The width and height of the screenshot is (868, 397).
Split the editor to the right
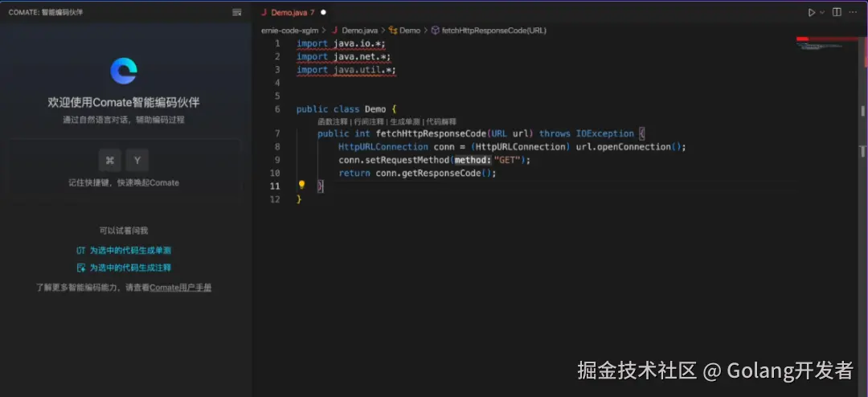tap(837, 12)
